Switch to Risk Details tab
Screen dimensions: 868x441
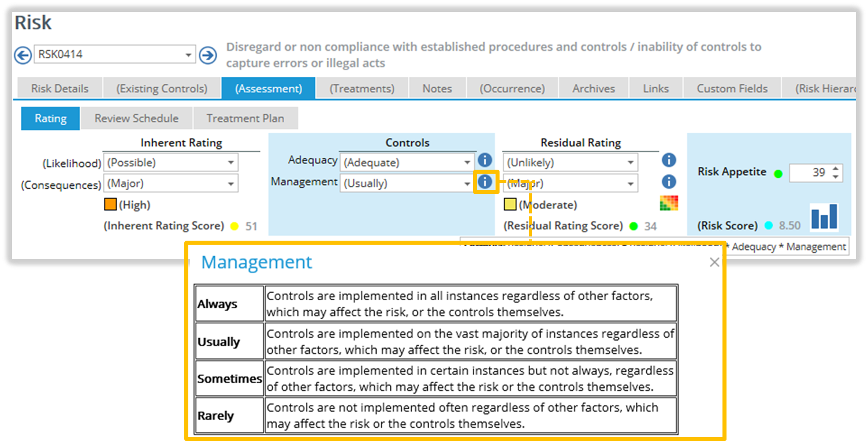(59, 88)
